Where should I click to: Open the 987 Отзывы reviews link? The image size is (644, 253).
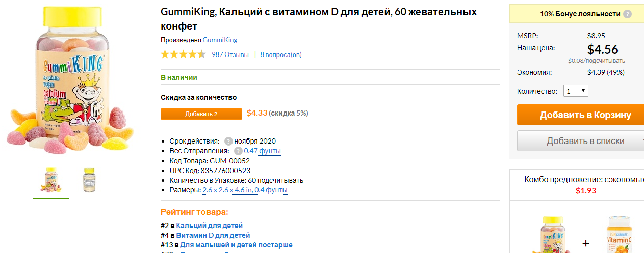tap(230, 54)
